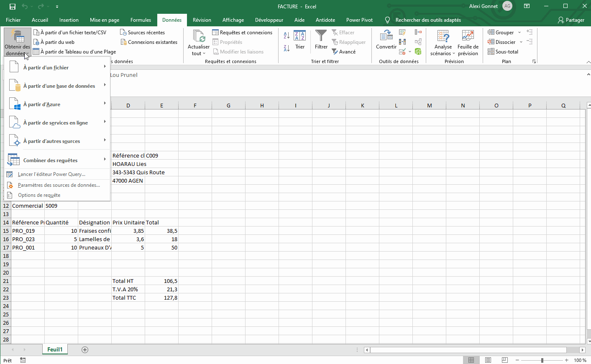Add a new sheet with the plus button

(85, 350)
